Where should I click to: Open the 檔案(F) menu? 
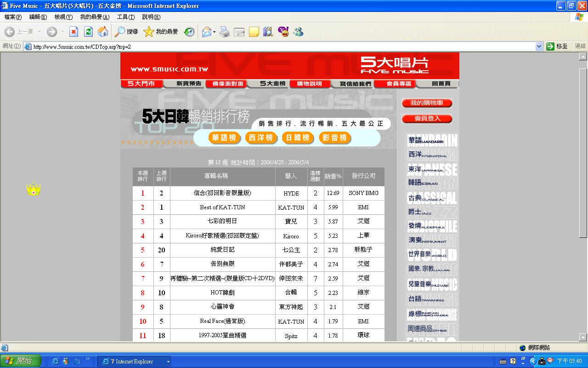pos(13,17)
